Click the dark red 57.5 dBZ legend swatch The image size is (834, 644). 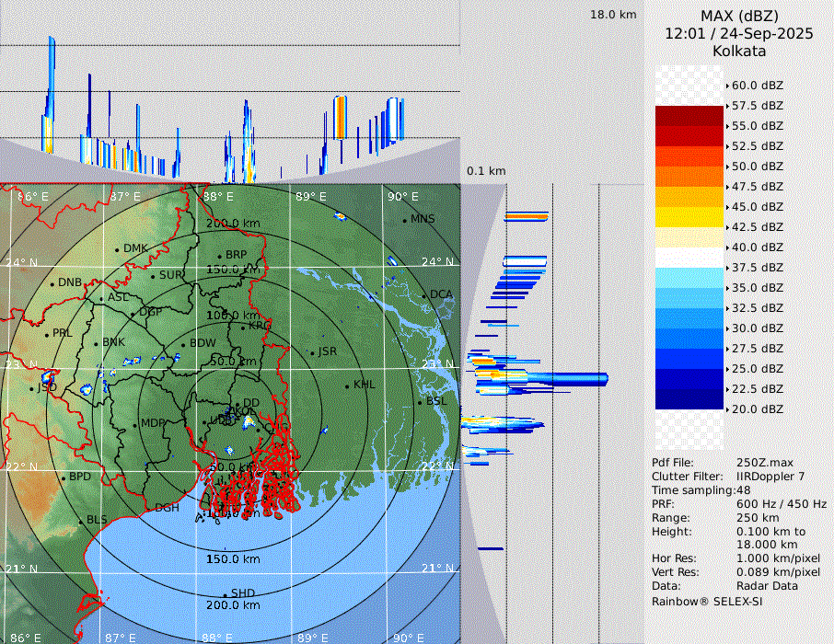[x=689, y=116]
